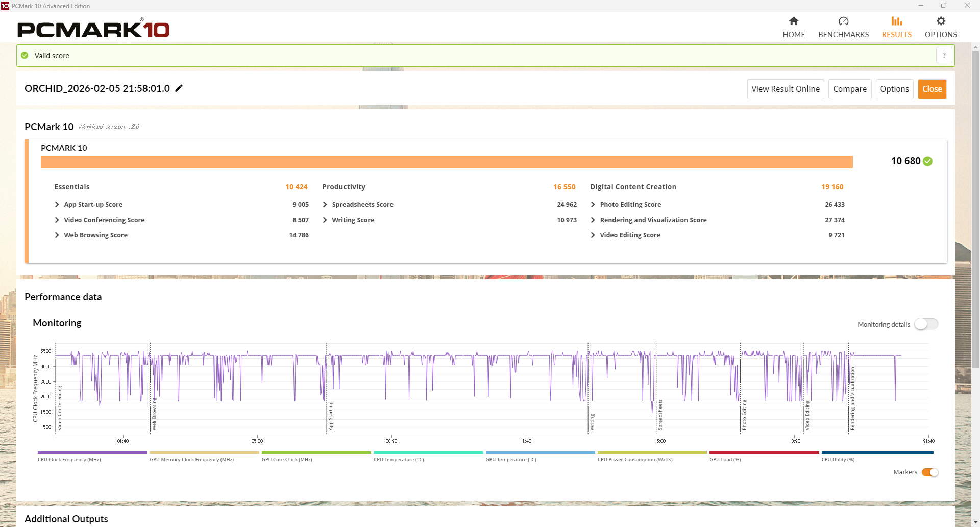Click the PCMark 10 logo
Image resolution: width=980 pixels, height=527 pixels.
click(93, 29)
